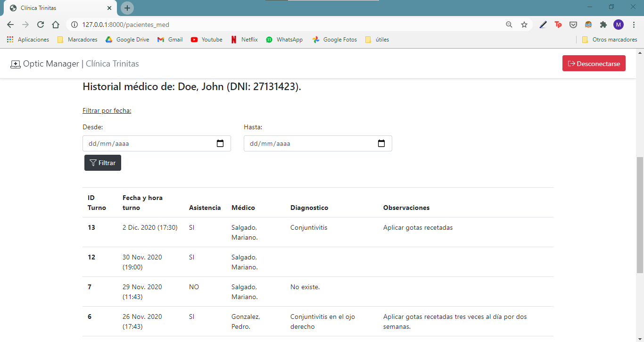Select turno ID 6 cell

point(90,317)
